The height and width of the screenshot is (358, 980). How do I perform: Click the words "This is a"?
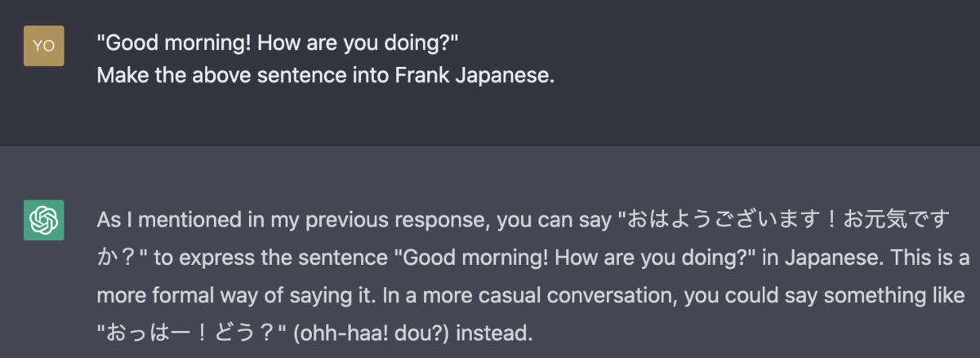click(x=939, y=258)
